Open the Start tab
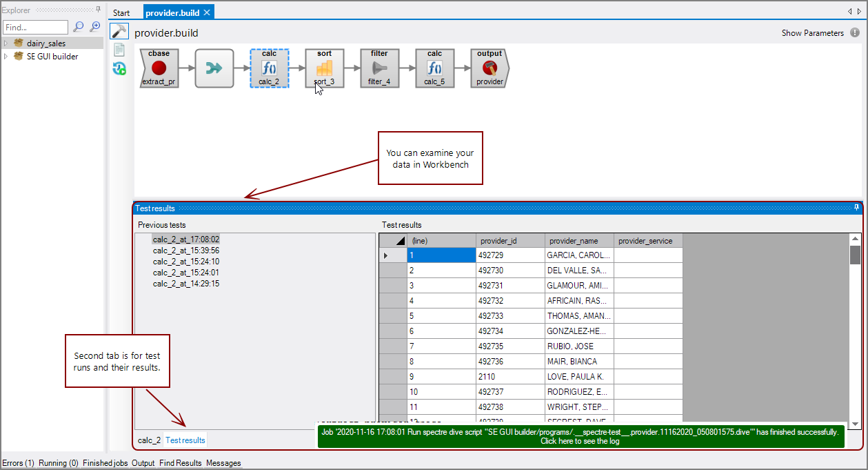868x470 pixels. click(121, 12)
